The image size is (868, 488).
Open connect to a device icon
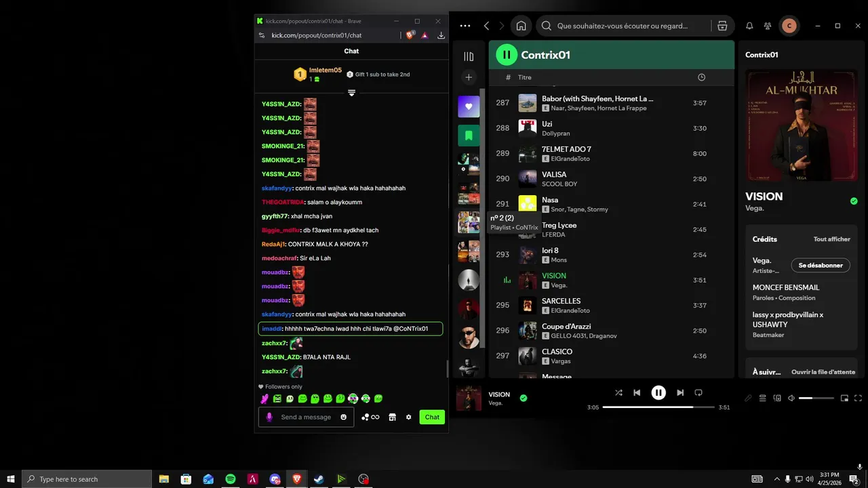click(777, 398)
